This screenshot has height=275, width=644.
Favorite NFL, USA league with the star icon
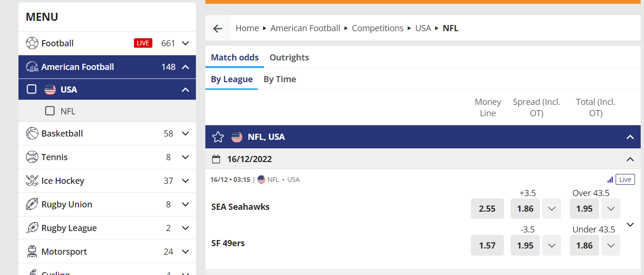(x=218, y=137)
